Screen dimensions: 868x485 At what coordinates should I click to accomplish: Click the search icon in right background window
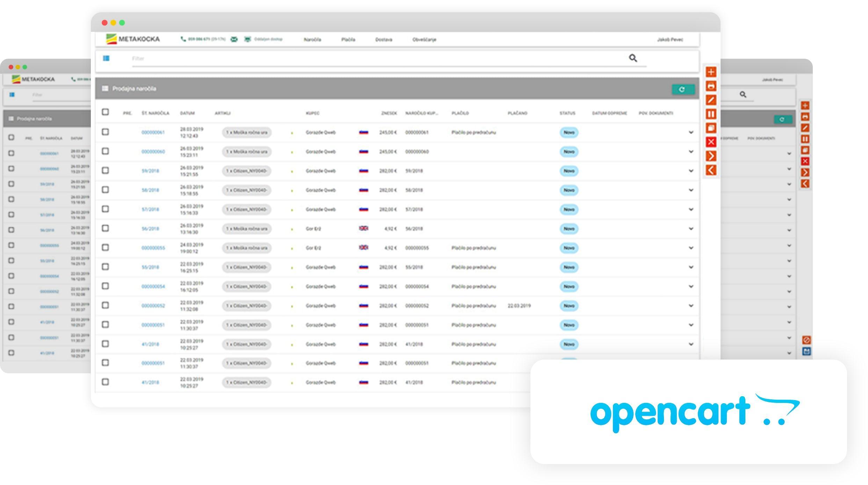coord(743,94)
